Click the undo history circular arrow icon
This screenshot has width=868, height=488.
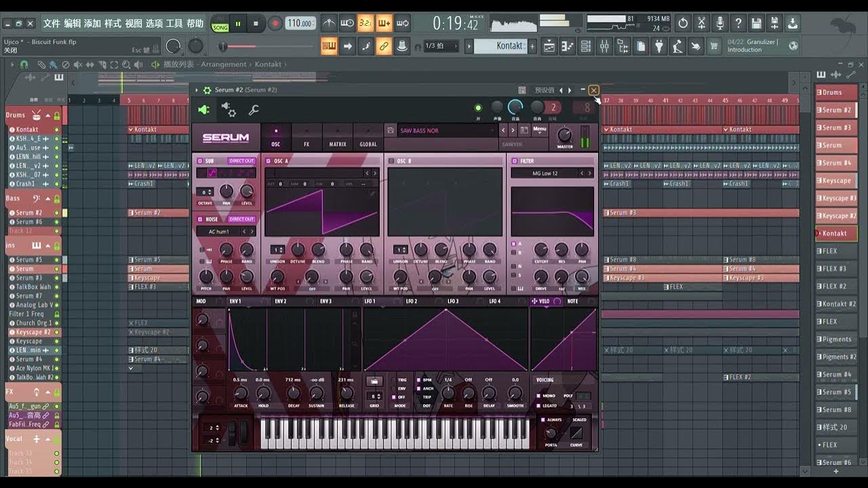click(x=683, y=23)
